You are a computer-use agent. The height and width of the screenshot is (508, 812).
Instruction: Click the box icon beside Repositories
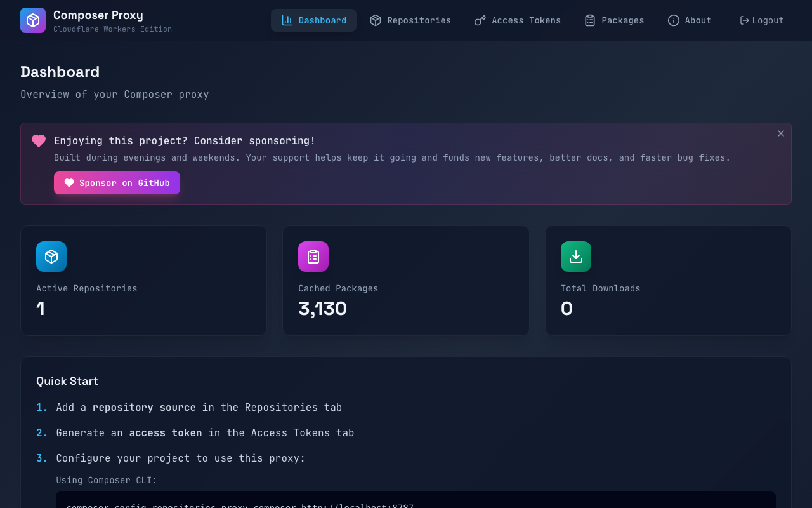[376, 20]
